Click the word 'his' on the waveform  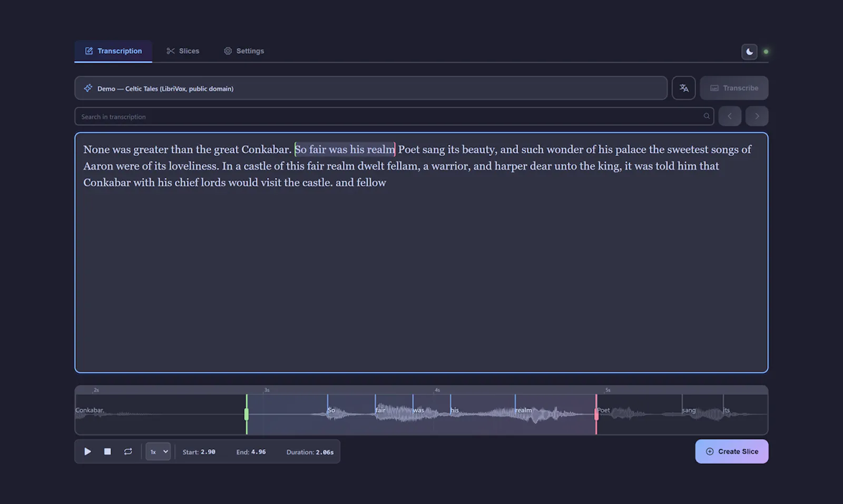tap(455, 410)
